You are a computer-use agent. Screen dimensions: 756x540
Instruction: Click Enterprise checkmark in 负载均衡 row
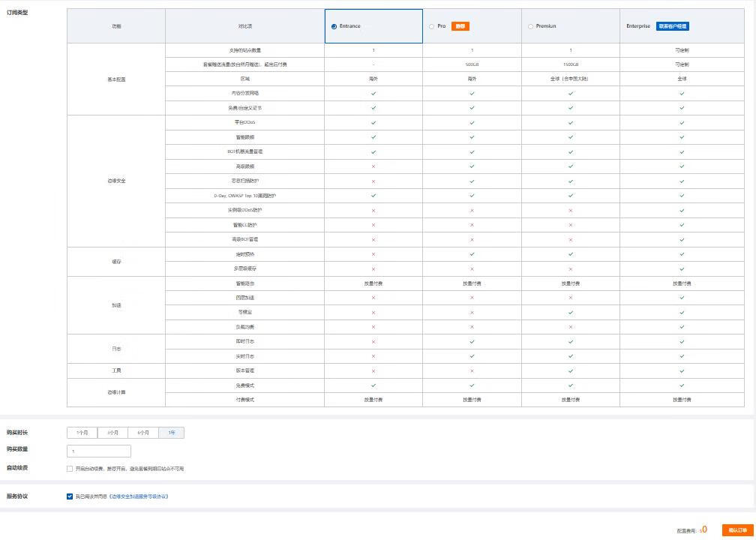coord(682,327)
